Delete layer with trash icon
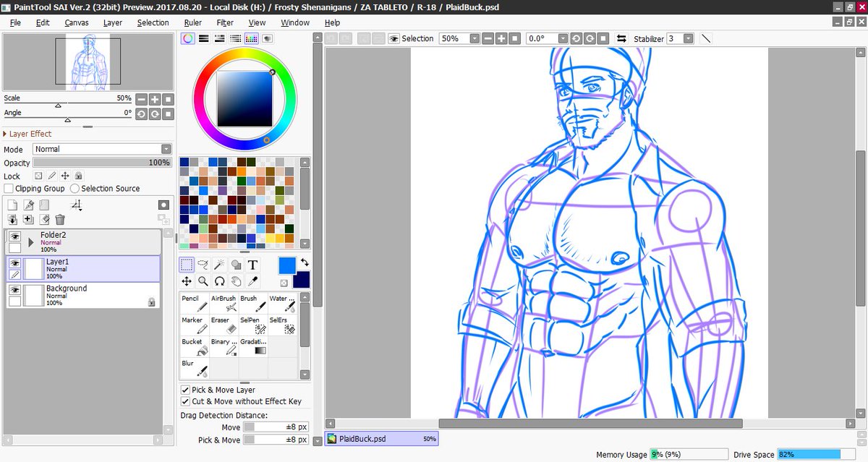Image resolution: width=868 pixels, height=462 pixels. coord(60,220)
